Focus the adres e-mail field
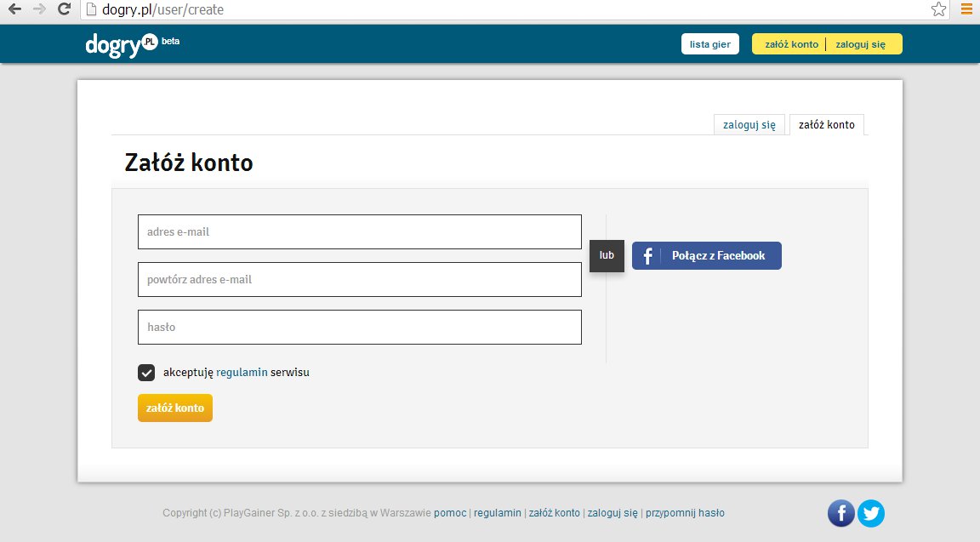Screen dimensions: 980x542 point(359,232)
